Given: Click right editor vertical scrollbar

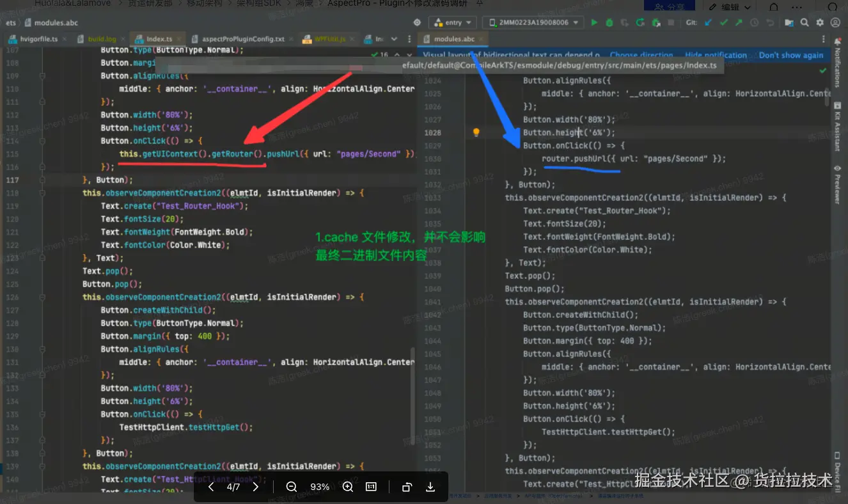Looking at the screenshot, I should 827,96.
